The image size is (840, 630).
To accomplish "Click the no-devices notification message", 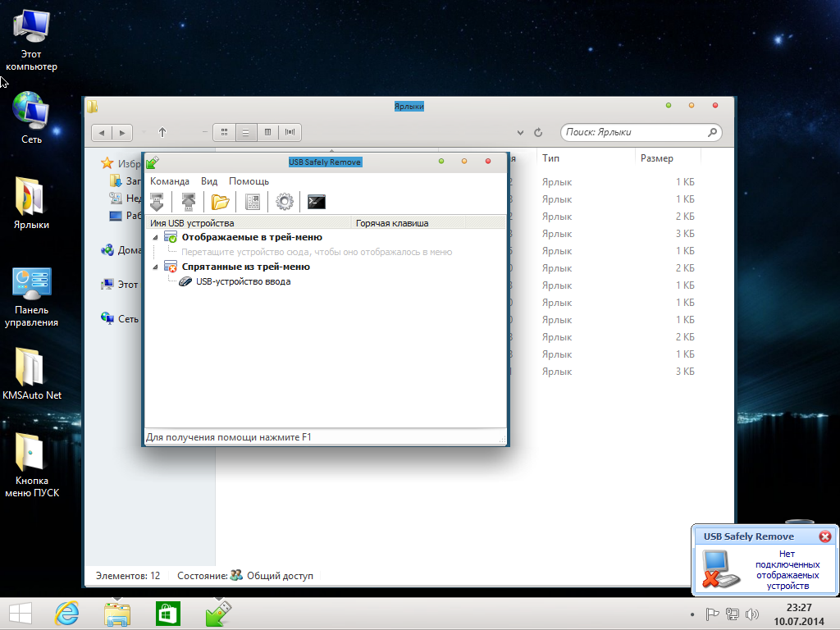I will pos(787,570).
